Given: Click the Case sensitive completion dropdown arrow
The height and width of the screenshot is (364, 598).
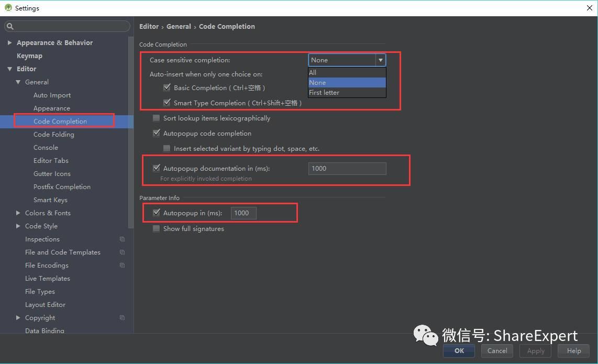Looking at the screenshot, I should click(380, 60).
